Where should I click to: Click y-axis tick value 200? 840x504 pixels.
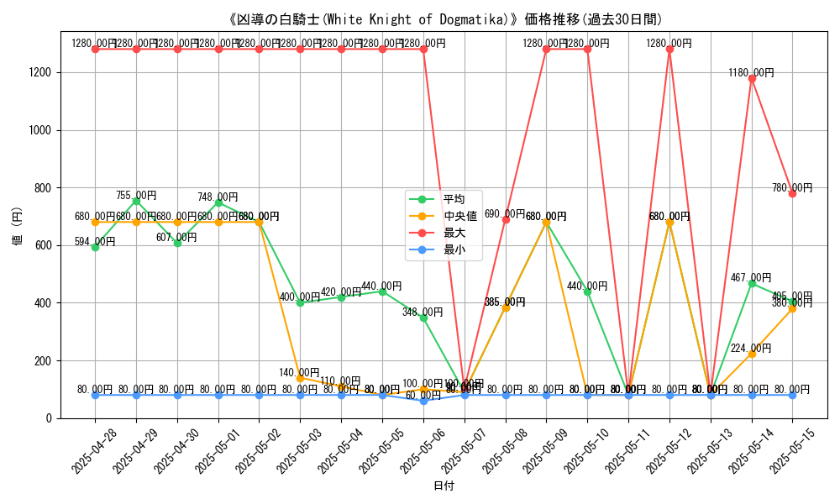[x=44, y=361]
